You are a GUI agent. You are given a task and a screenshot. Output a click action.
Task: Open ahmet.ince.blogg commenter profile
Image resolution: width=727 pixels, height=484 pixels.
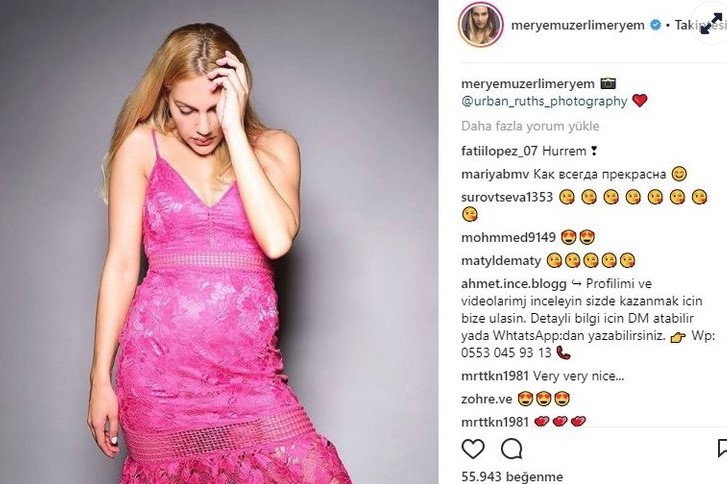pos(514,284)
